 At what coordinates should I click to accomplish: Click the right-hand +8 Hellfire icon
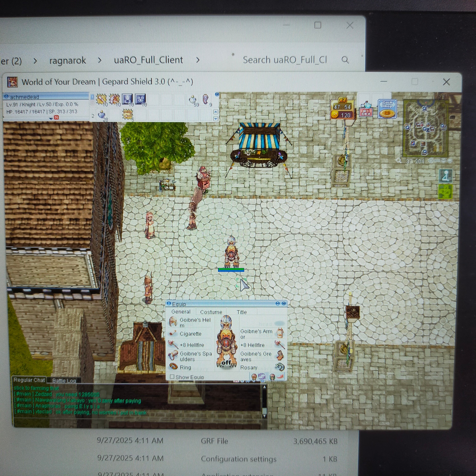tap(280, 344)
